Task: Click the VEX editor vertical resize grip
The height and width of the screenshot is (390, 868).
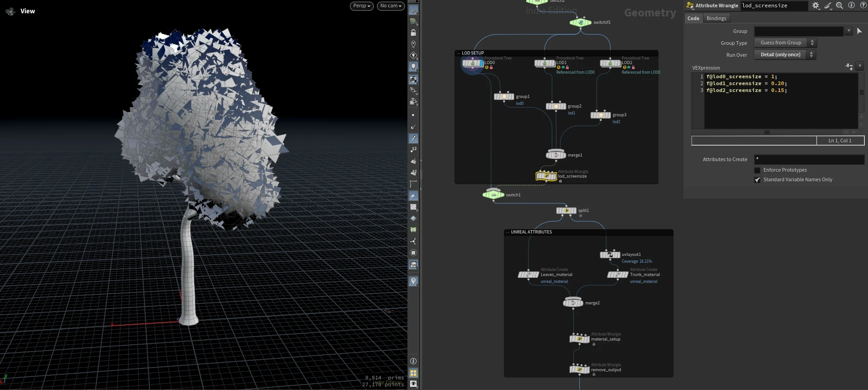Action: coord(862,92)
